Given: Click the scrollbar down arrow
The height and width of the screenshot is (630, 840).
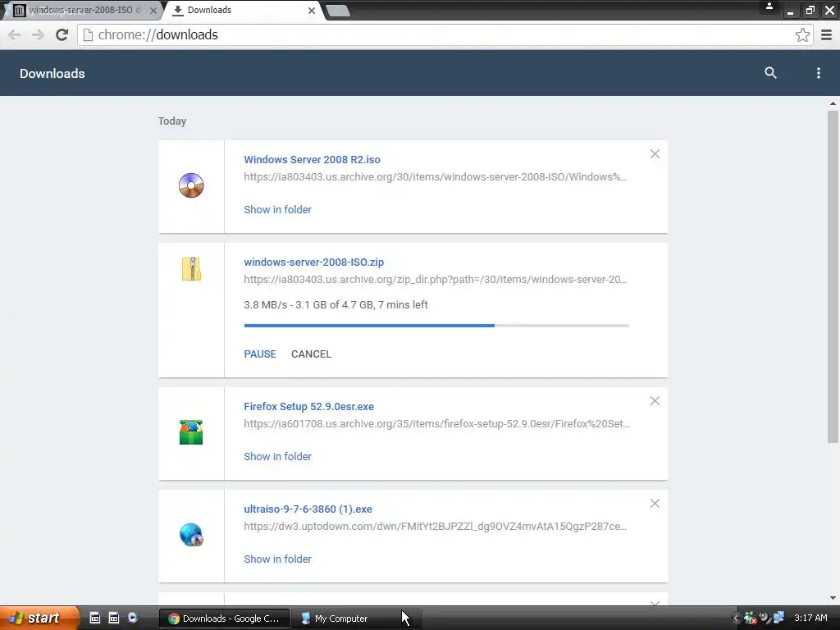Looking at the screenshot, I should click(833, 598).
